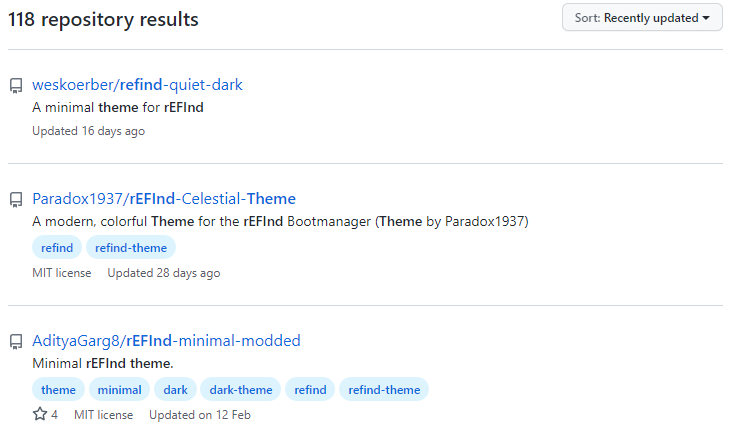The width and height of the screenshot is (730, 432).
Task: Select refind-theme tag under Celestial-Theme
Action: tap(131, 248)
